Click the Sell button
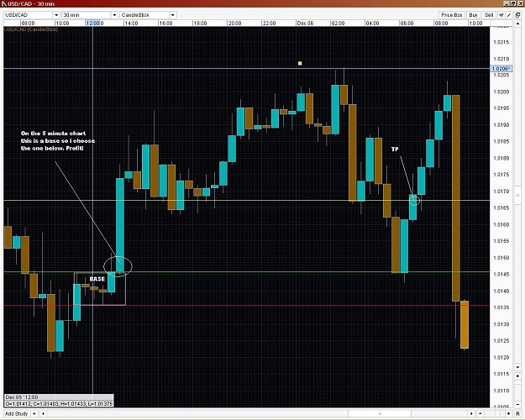Screen dimensions: 525x420 point(489,15)
